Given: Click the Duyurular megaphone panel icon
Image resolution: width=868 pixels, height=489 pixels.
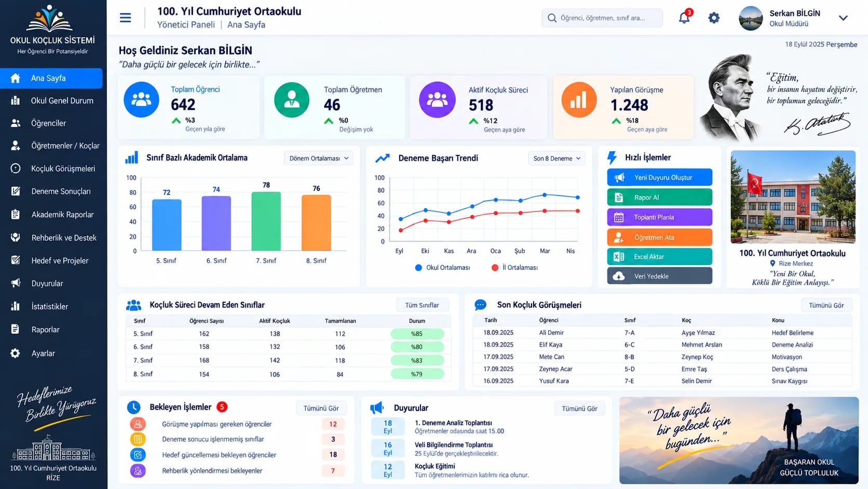Looking at the screenshot, I should click(377, 408).
